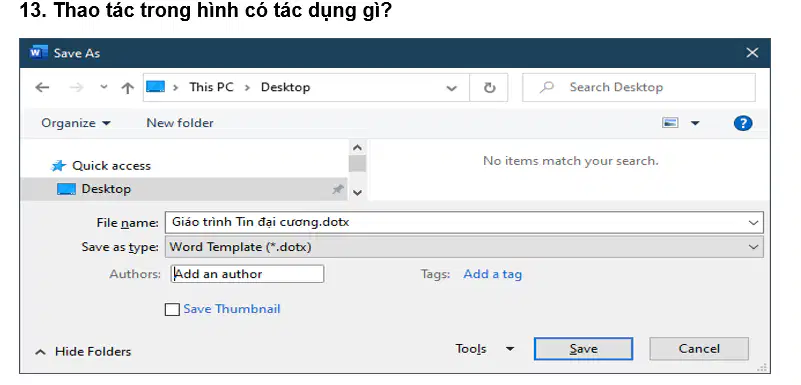The height and width of the screenshot is (385, 801).
Task: Refresh the Desktop folder view
Action: pos(489,88)
